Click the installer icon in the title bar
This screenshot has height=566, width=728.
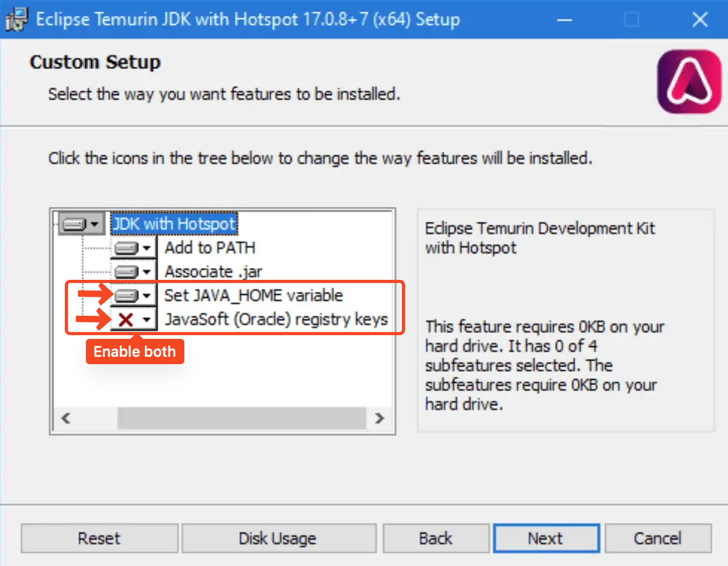pyautogui.click(x=16, y=19)
